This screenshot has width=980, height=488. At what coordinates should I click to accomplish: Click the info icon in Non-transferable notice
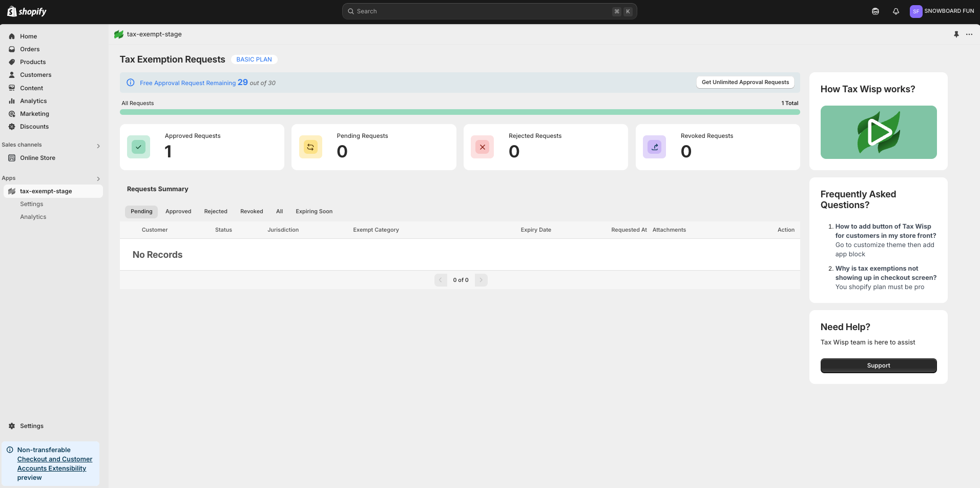[x=10, y=450]
